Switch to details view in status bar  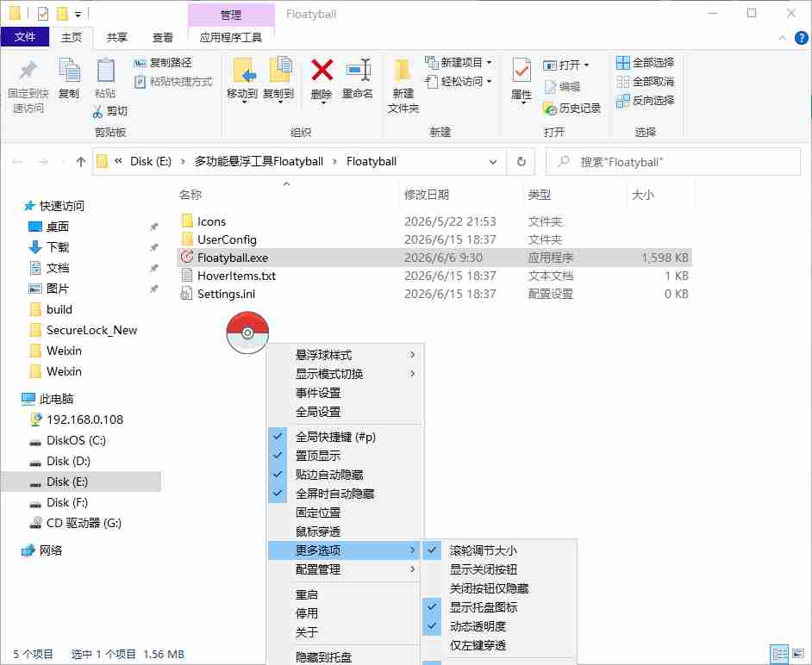point(779,654)
